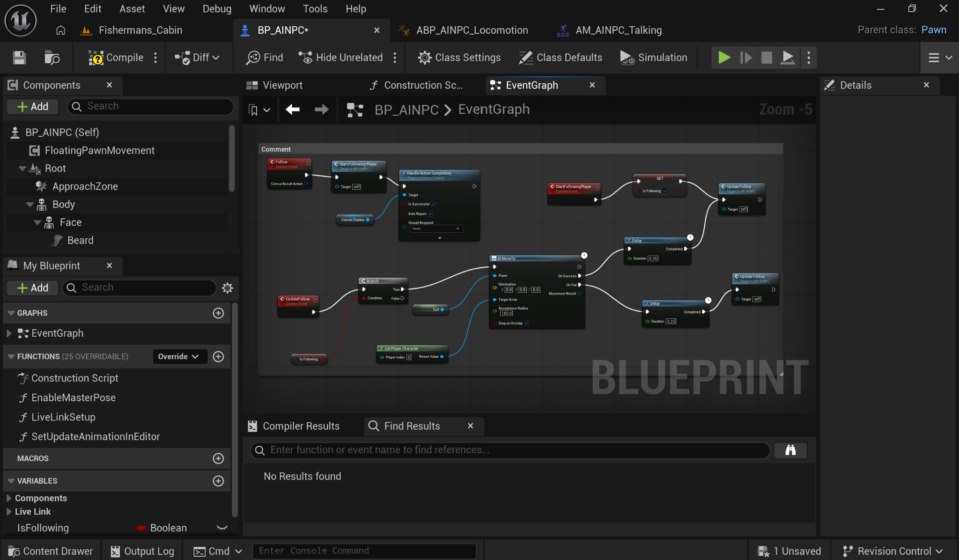Toggle IsFollowing variable visibility eye
Viewport: 959px width, 560px height.
tap(222, 528)
